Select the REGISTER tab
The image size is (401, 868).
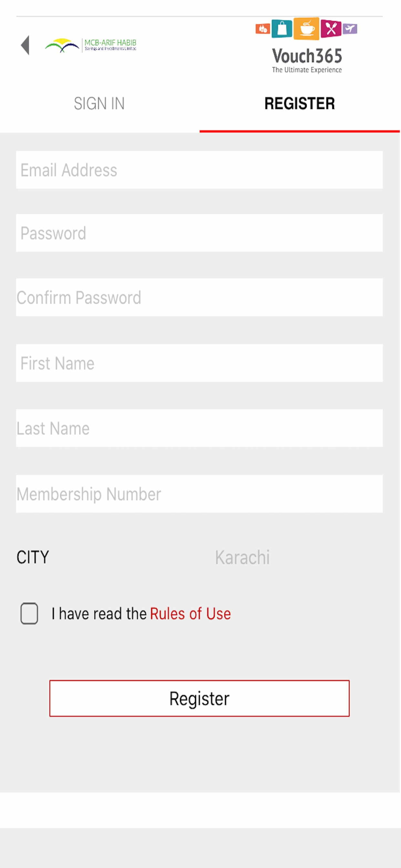[300, 104]
